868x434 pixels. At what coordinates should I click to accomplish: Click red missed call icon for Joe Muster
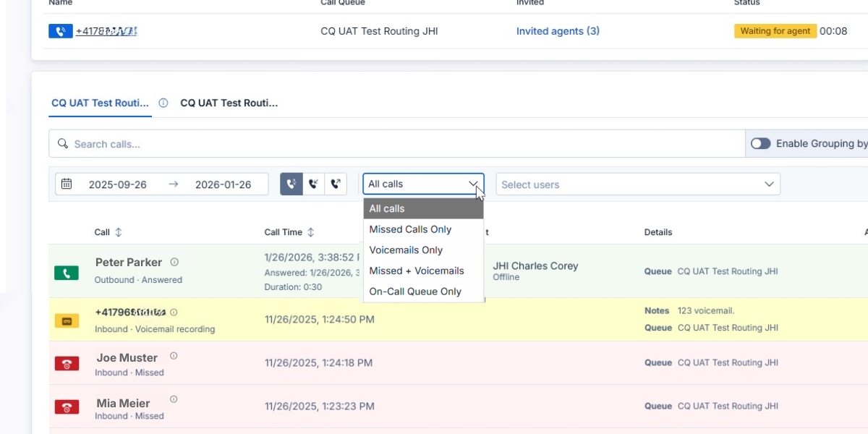click(x=67, y=364)
